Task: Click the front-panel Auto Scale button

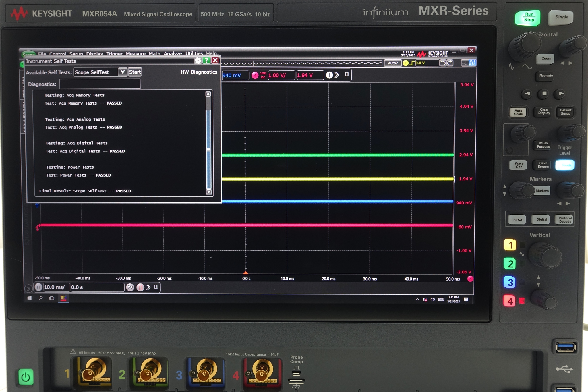Action: pos(518,112)
